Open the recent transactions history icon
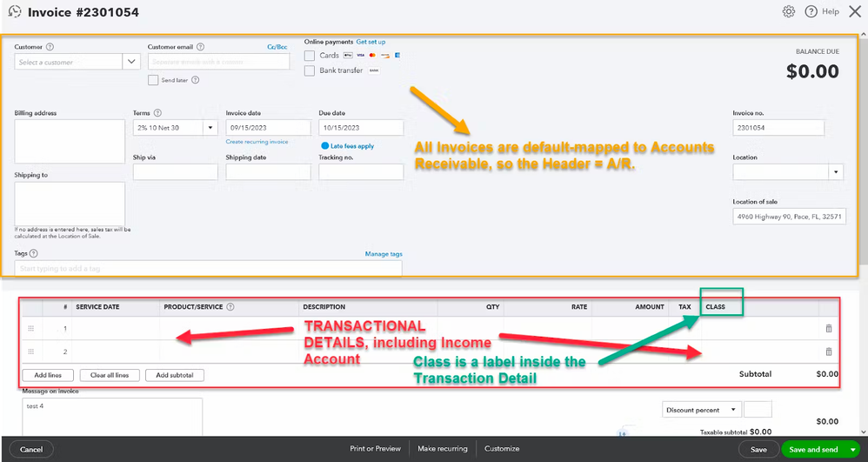Image resolution: width=868 pixels, height=462 pixels. 15,11
